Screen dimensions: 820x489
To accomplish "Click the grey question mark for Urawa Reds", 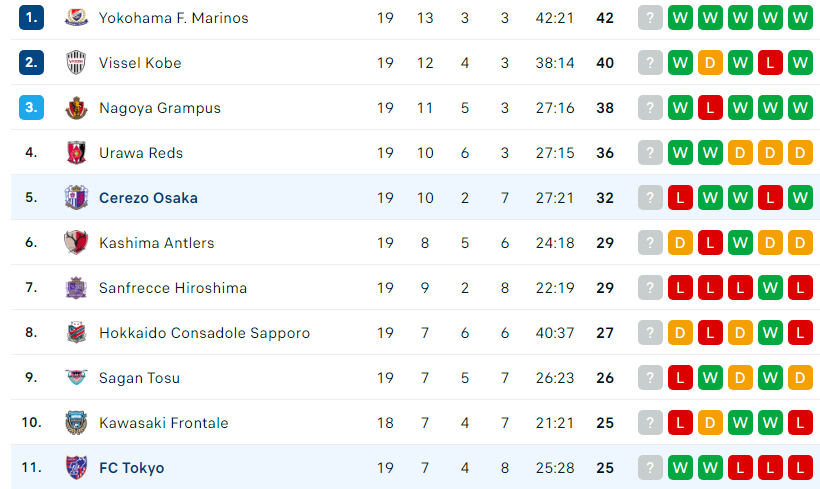I will pyautogui.click(x=650, y=153).
